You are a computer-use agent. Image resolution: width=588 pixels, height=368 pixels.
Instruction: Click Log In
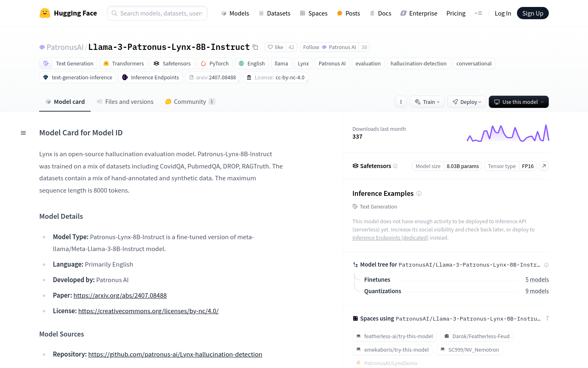coord(503,13)
